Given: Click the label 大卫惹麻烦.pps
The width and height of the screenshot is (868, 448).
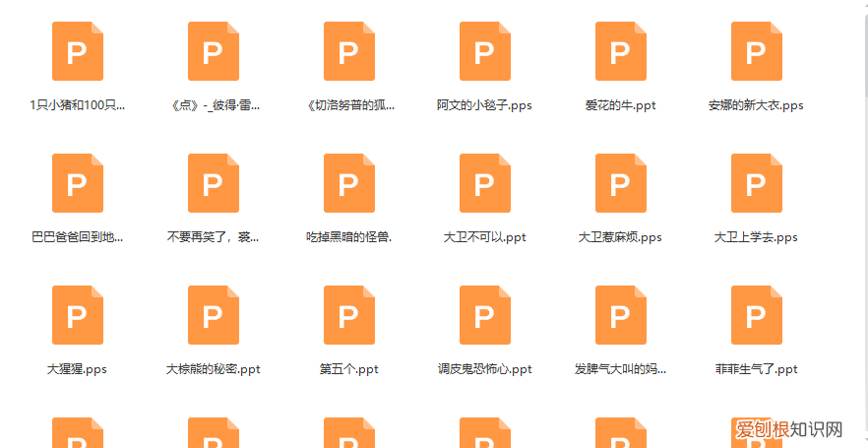Looking at the screenshot, I should (x=621, y=237).
